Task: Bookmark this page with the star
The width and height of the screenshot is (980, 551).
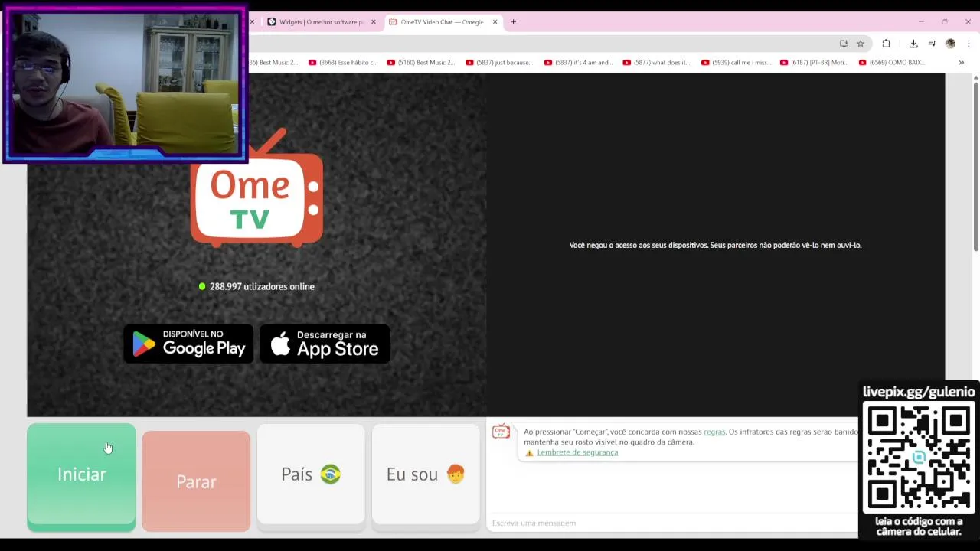Action: [x=861, y=44]
